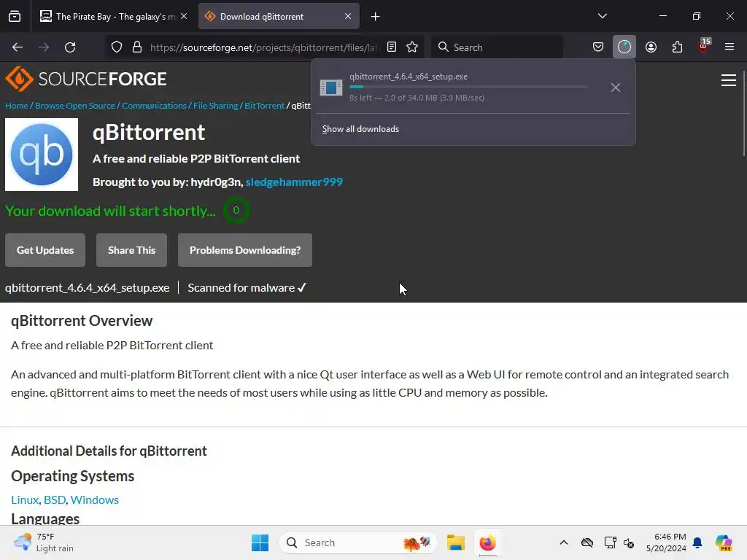Close the Download qBittorrent tab
Viewport: 747px width, 560px height.
348,17
